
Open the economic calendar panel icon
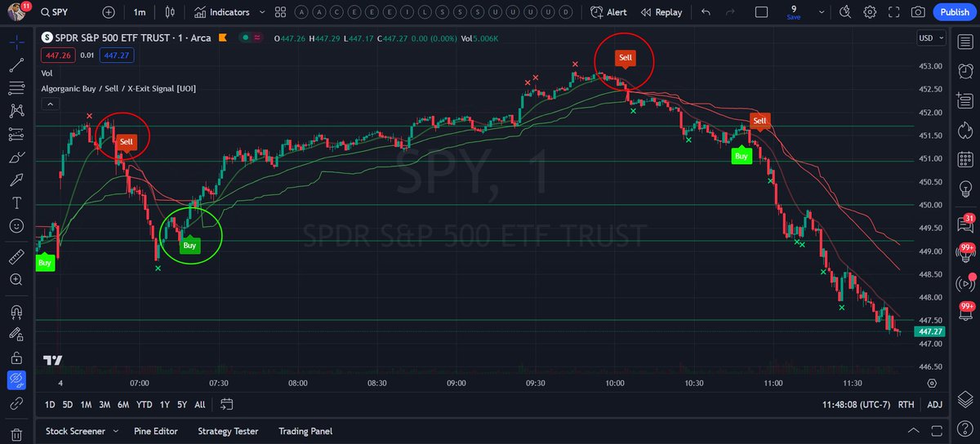tap(966, 161)
